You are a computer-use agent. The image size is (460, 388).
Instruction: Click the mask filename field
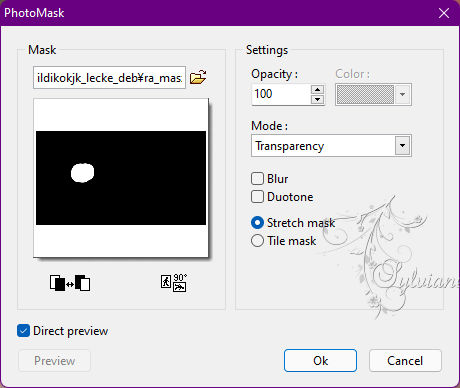click(109, 78)
